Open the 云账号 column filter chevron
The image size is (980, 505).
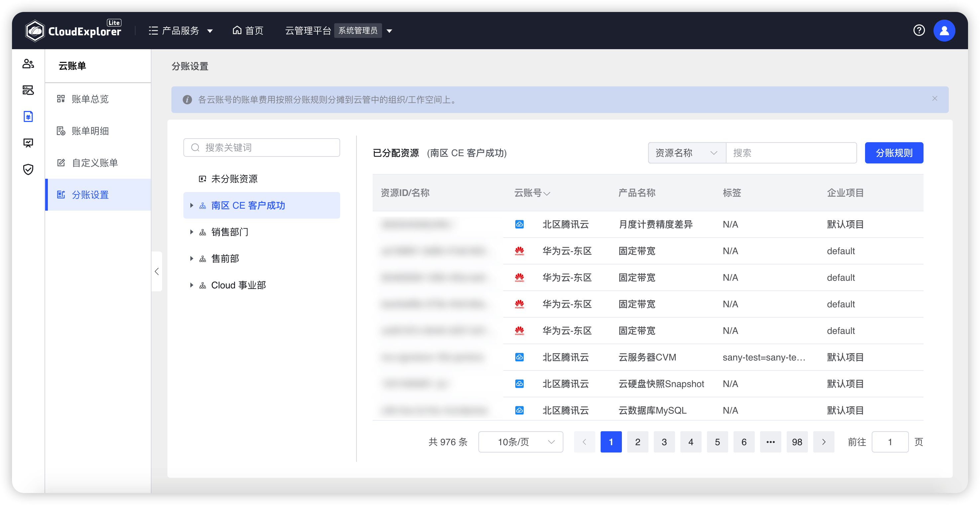547,194
